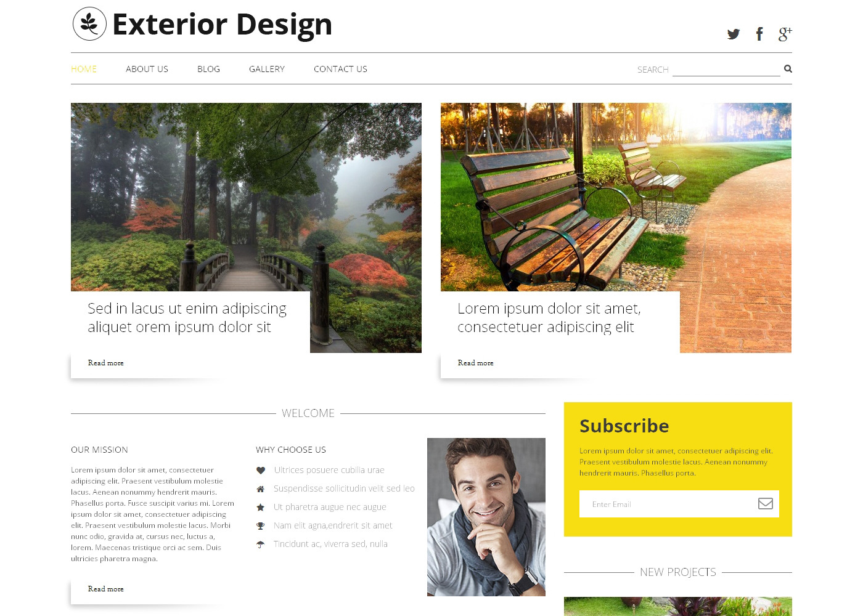The width and height of the screenshot is (863, 616).
Task: Click into the Search text field
Action: coord(726,69)
